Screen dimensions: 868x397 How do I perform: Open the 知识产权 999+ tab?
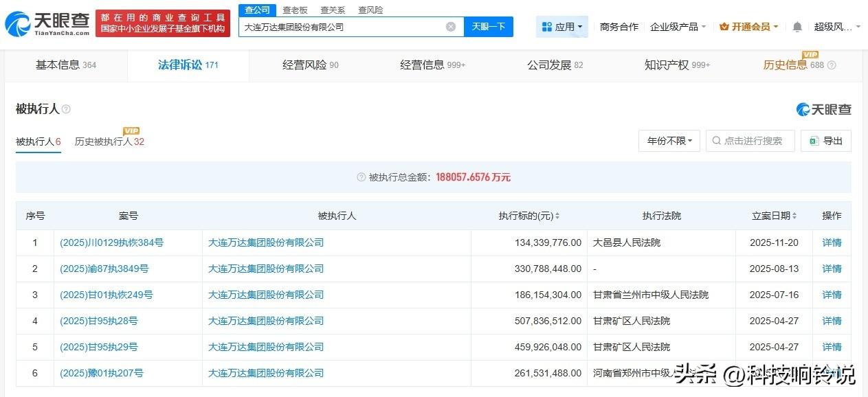[x=678, y=65]
